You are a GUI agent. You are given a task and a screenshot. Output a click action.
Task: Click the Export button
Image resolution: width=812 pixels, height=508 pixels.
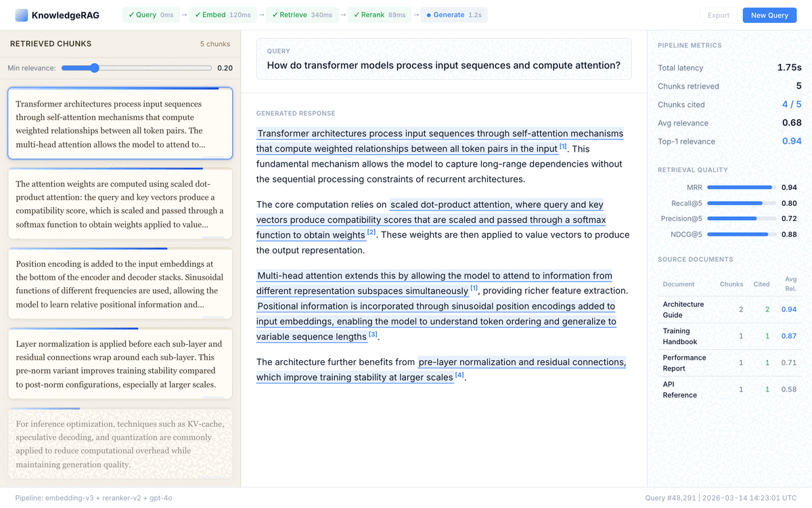[718, 15]
